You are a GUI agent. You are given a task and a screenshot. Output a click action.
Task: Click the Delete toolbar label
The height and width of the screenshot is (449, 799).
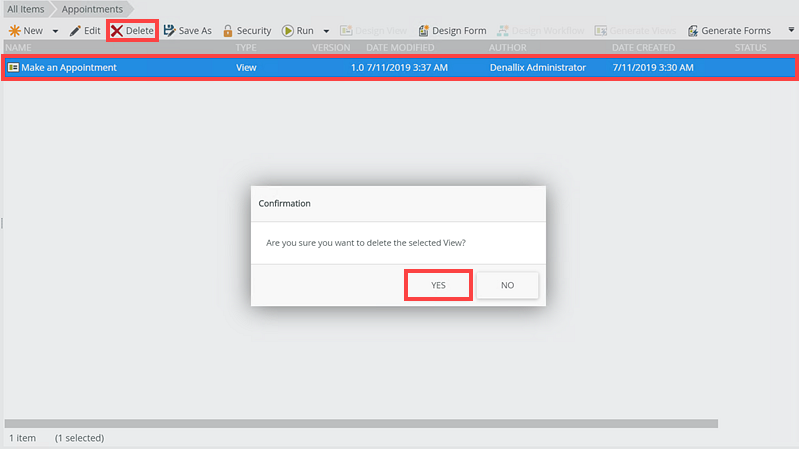(140, 31)
